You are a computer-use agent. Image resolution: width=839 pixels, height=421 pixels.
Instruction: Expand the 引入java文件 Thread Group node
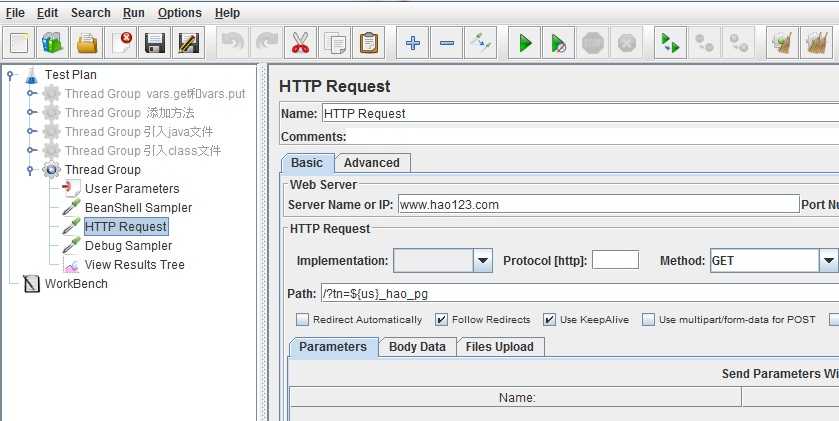[32, 132]
